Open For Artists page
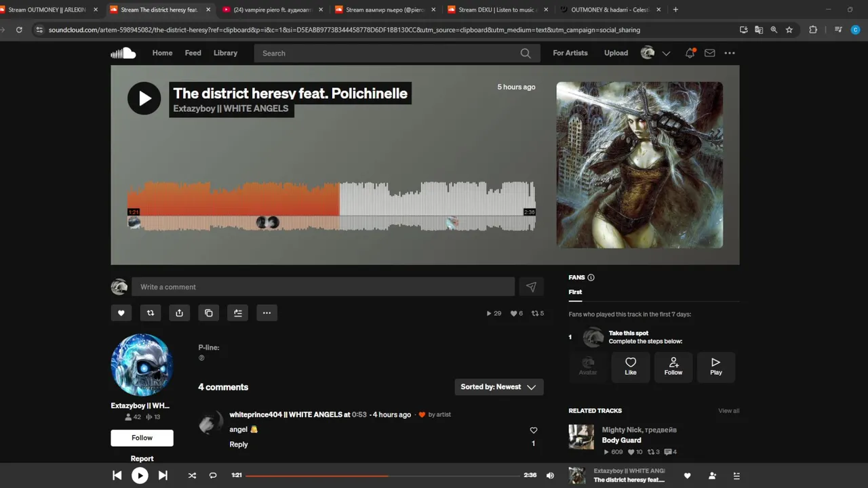The image size is (868, 488). (x=570, y=53)
